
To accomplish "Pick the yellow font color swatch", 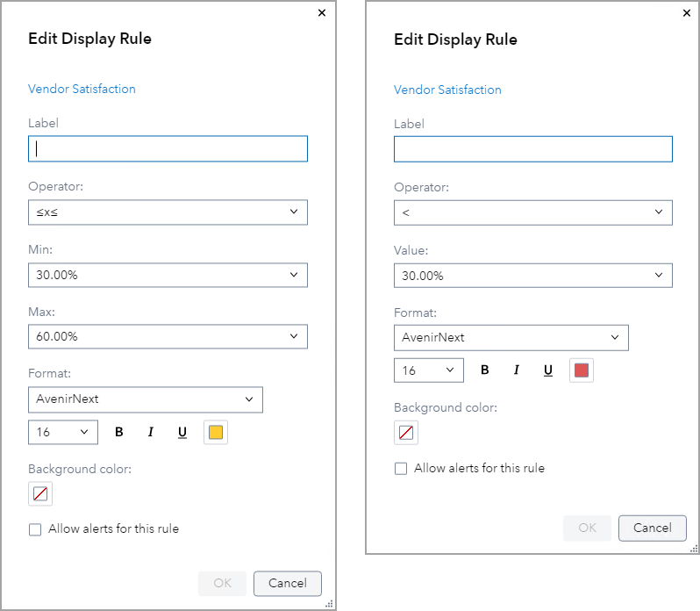I will pos(216,432).
